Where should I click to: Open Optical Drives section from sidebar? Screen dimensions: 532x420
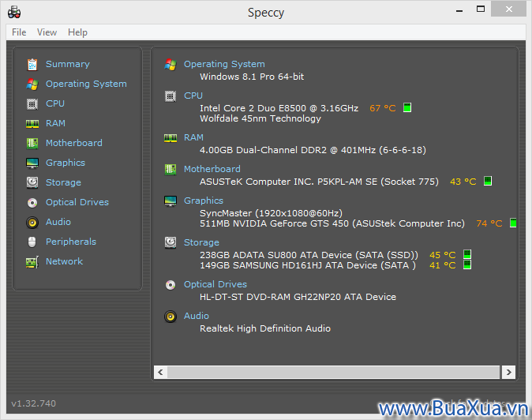(x=77, y=202)
